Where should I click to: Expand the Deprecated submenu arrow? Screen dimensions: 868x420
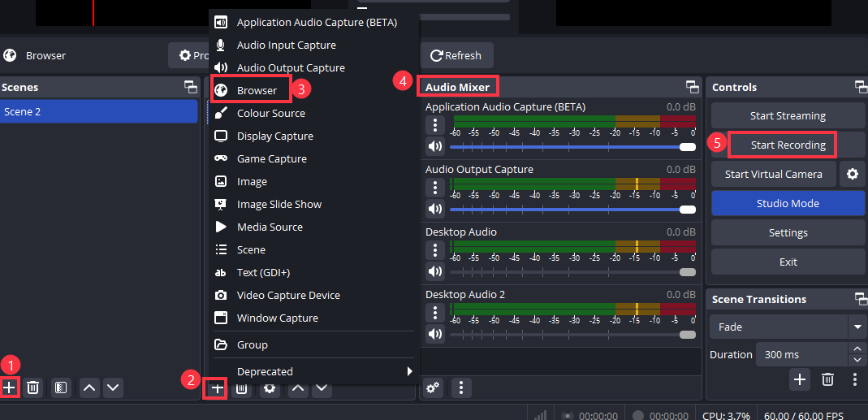tap(410, 371)
